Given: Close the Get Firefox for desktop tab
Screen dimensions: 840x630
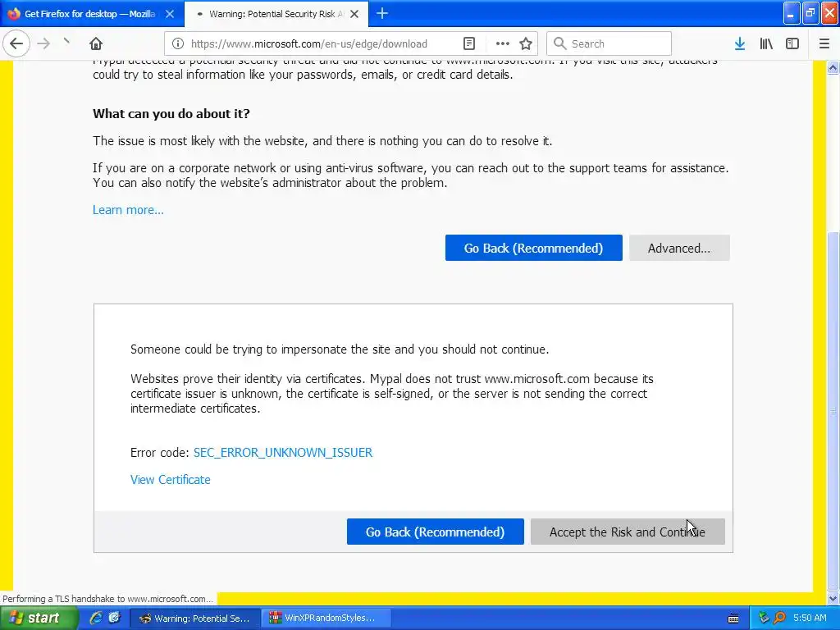Looking at the screenshot, I should [170, 14].
